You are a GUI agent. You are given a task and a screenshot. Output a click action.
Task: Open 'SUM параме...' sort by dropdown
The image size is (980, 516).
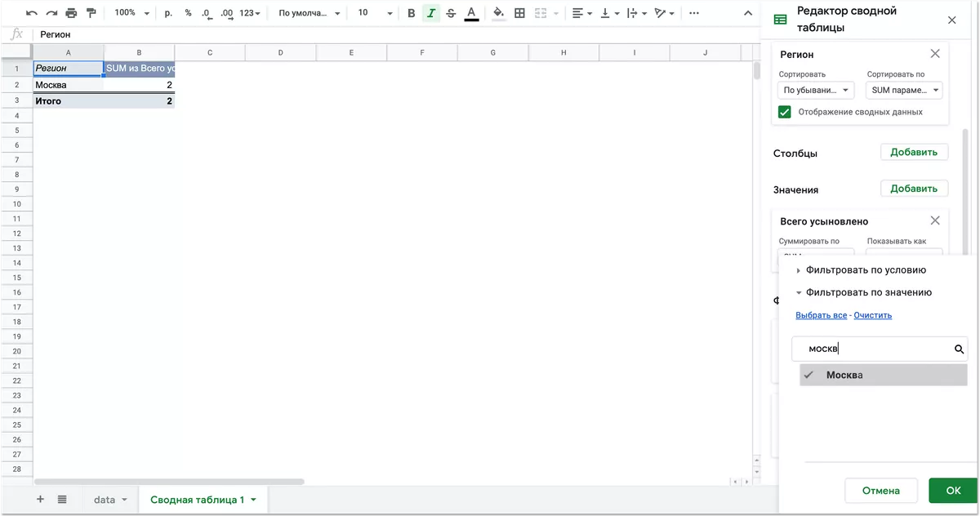904,91
